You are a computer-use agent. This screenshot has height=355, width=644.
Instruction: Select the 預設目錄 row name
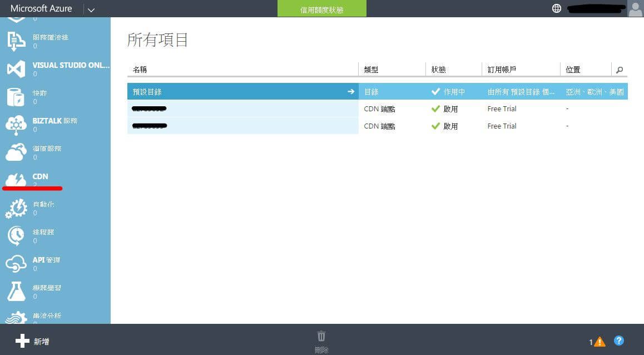click(x=147, y=92)
